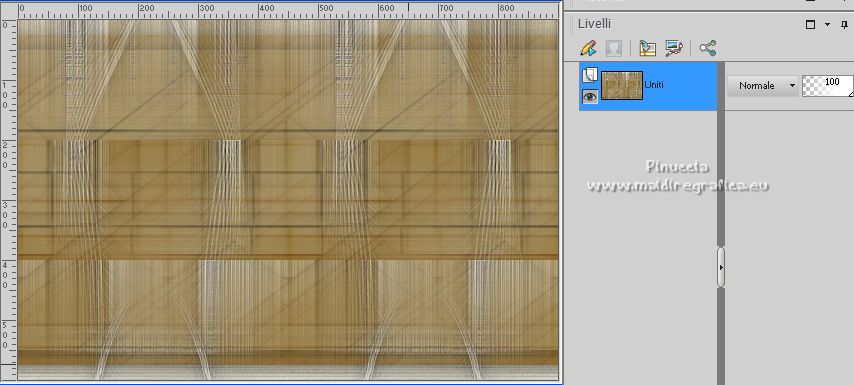The height and width of the screenshot is (385, 854).
Task: Open the Livelli panel options arrow
Action: pos(828,25)
